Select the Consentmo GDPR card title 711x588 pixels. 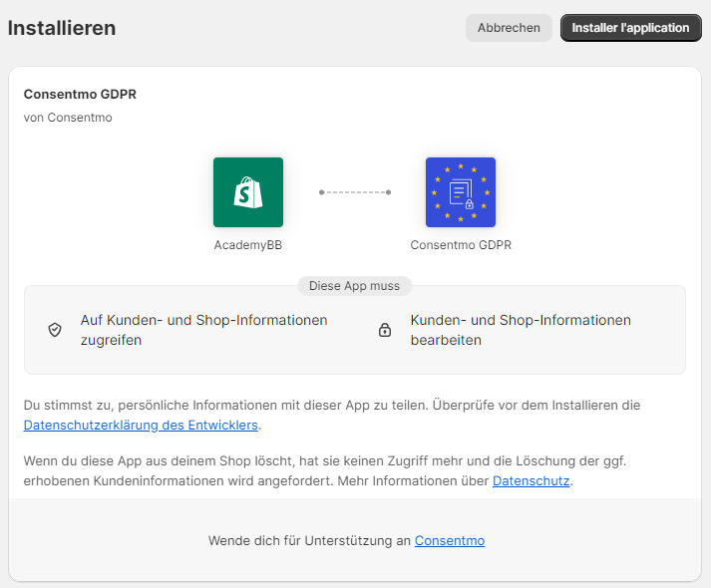80,95
